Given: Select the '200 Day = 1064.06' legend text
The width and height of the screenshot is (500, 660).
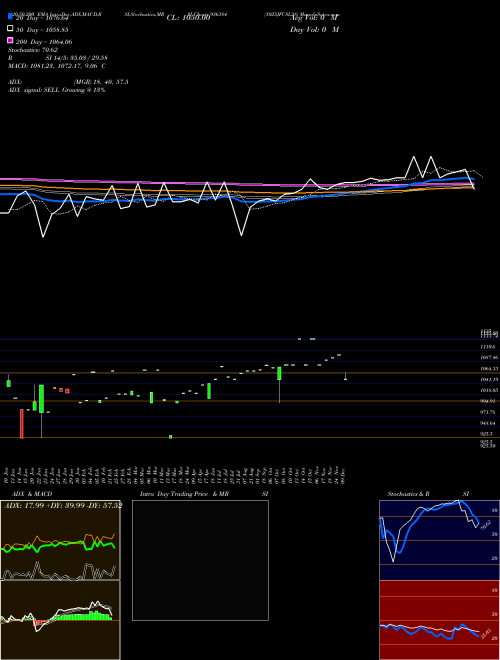Looking at the screenshot, I should point(44,42).
